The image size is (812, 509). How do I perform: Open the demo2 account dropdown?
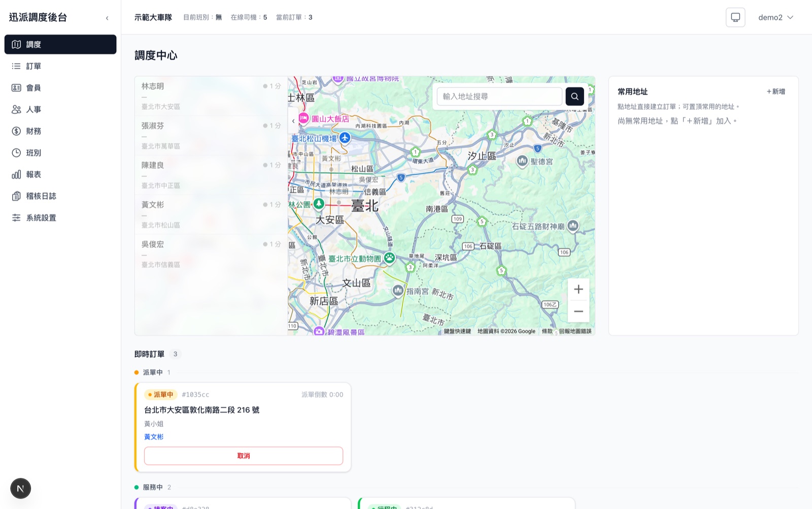tap(775, 17)
